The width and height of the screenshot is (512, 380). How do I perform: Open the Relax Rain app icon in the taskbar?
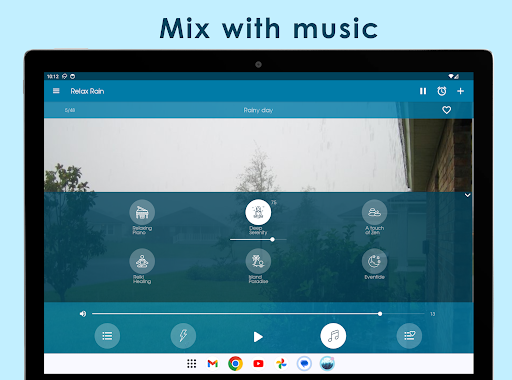(x=327, y=364)
